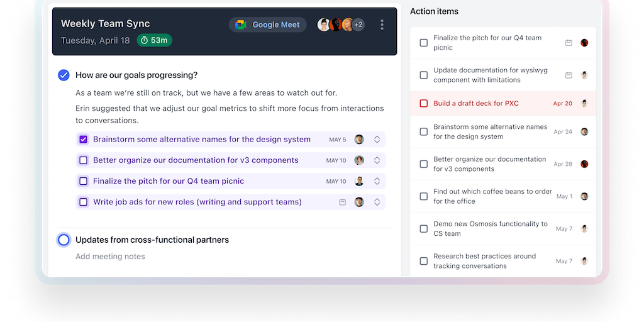Check Build a draft deck for PXC
The image size is (644, 322).
click(424, 103)
